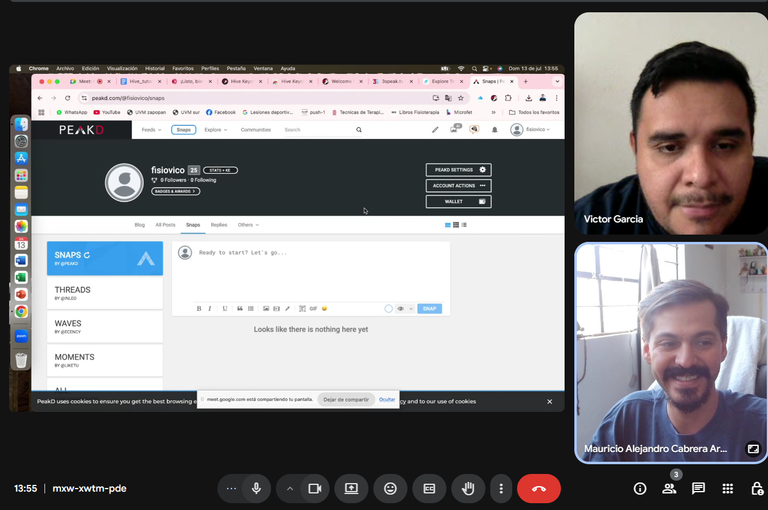Open host controls lock icon
The width and height of the screenshot is (768, 510).
click(x=757, y=488)
